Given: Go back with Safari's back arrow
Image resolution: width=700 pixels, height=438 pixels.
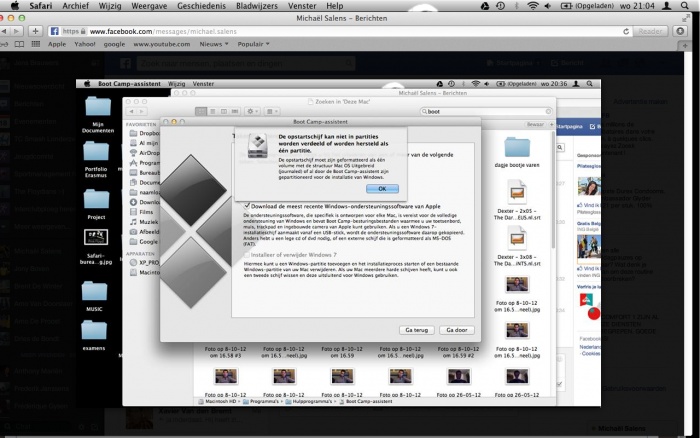Looking at the screenshot, I should pyautogui.click(x=5, y=31).
